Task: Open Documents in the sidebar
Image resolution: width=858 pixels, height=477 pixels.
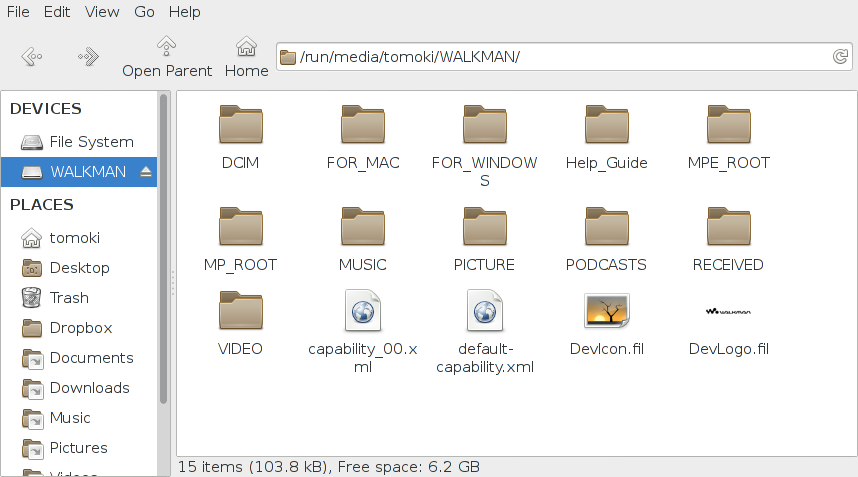Action: 79,358
